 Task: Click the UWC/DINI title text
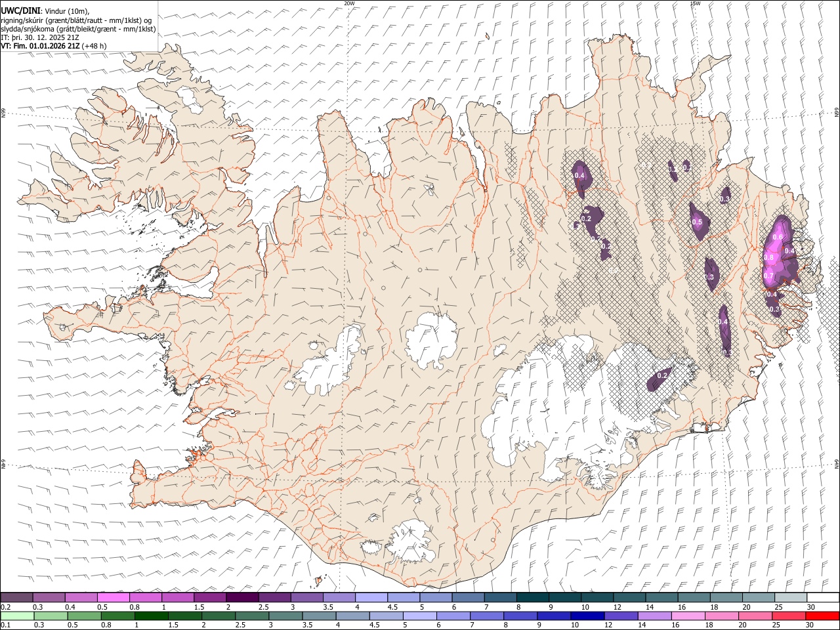coord(20,10)
